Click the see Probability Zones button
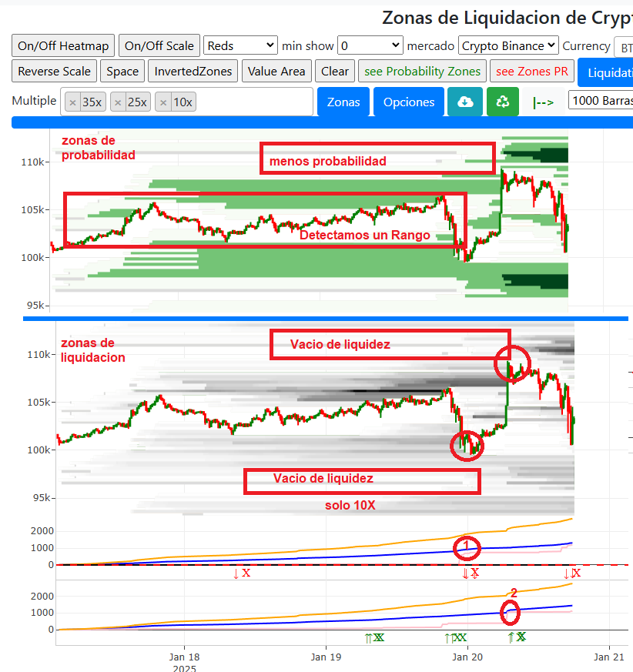This screenshot has width=633, height=672. (x=422, y=72)
